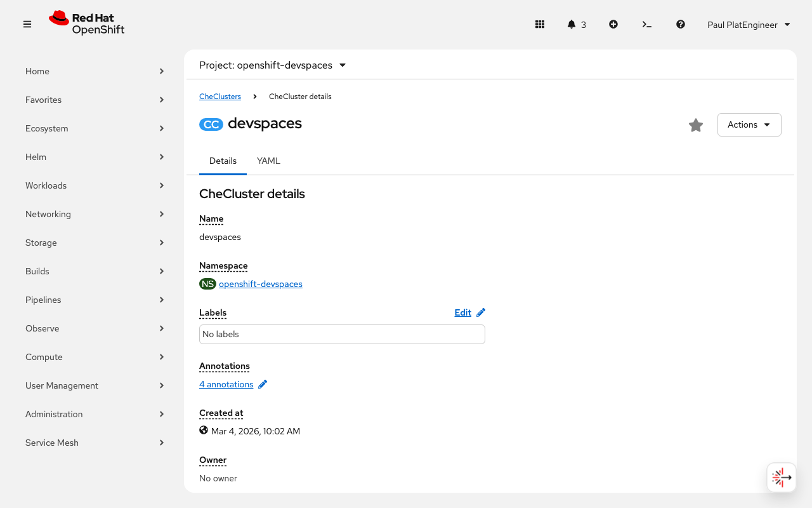The image size is (812, 508).
Task: Toggle the hamburger navigation menu
Action: [27, 24]
